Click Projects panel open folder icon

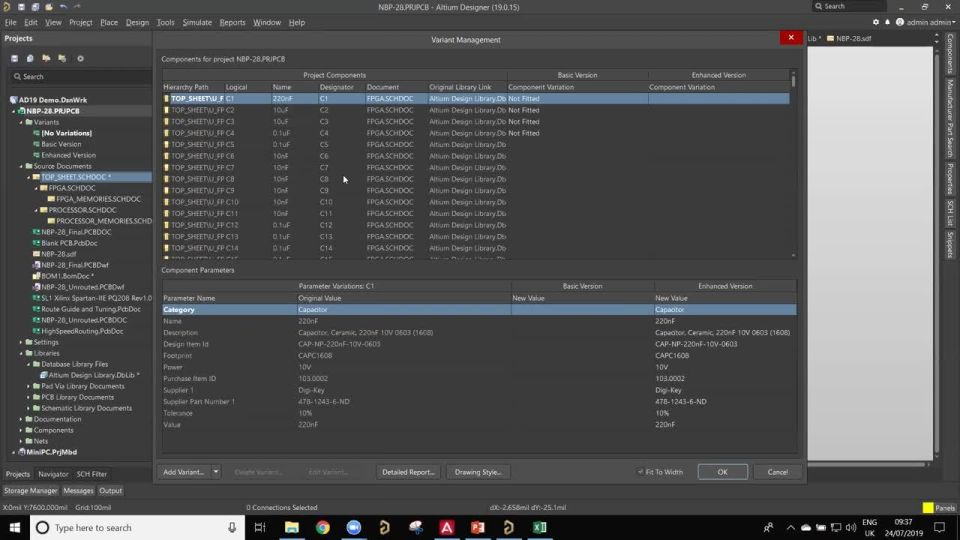[46, 58]
